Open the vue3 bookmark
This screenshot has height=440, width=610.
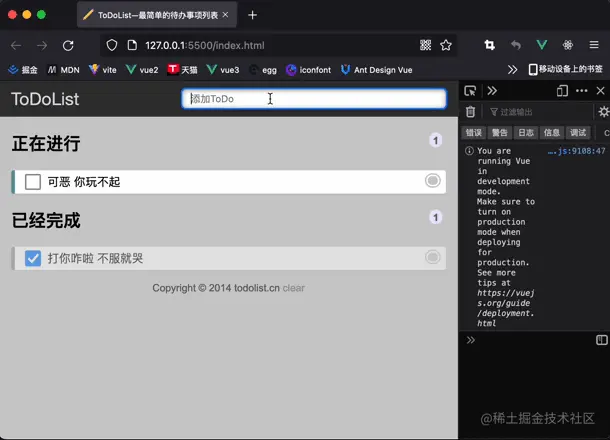tap(223, 70)
